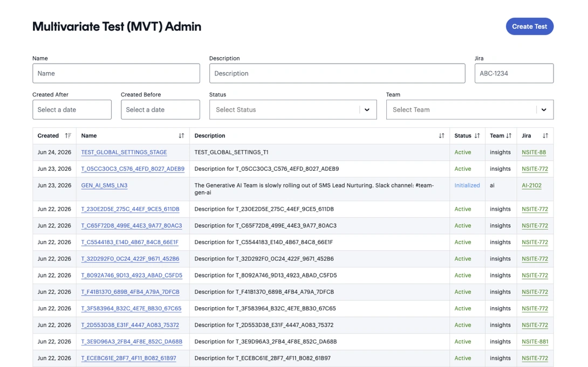The image size is (588, 367).
Task: Expand the Select Status dropdown
Action: [x=293, y=110]
